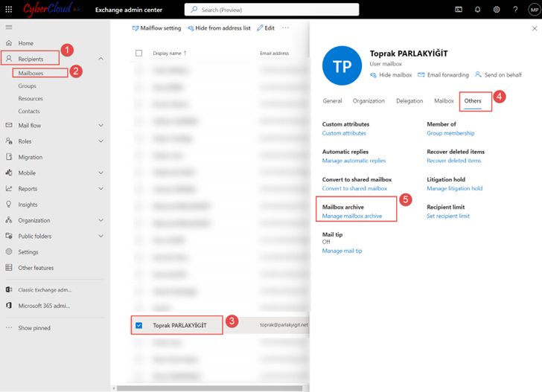Click Show pinned in the sidebar
This screenshot has width=542, height=392.
click(x=34, y=328)
